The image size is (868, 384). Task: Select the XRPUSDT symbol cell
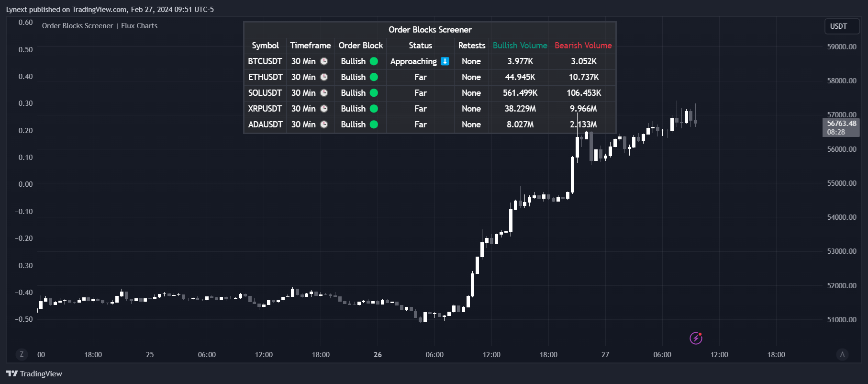265,109
